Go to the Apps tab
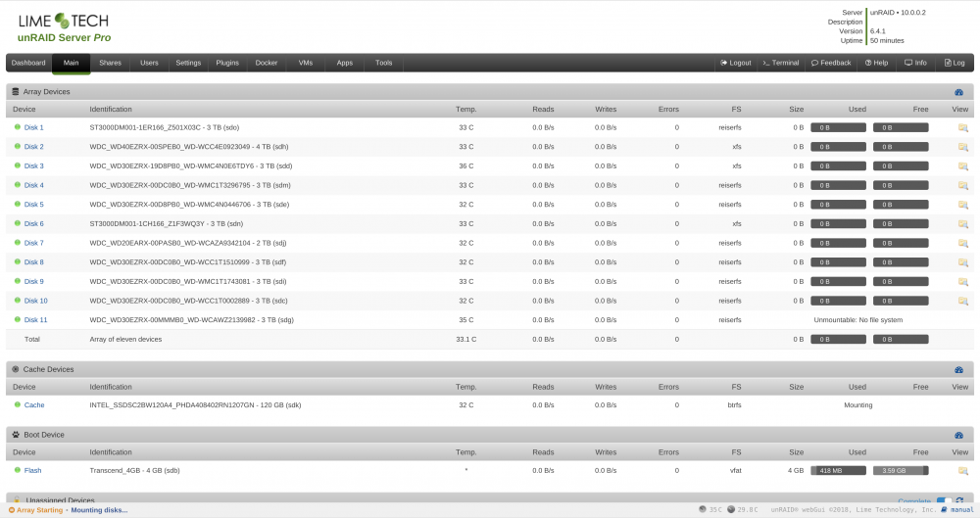Image resolution: width=980 pixels, height=518 pixels. (344, 63)
